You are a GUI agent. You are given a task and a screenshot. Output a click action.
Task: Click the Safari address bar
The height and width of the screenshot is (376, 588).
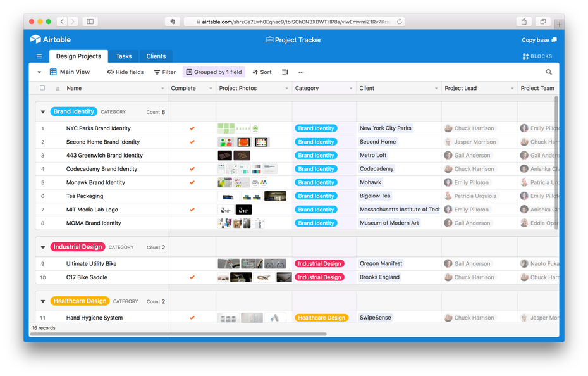293,22
